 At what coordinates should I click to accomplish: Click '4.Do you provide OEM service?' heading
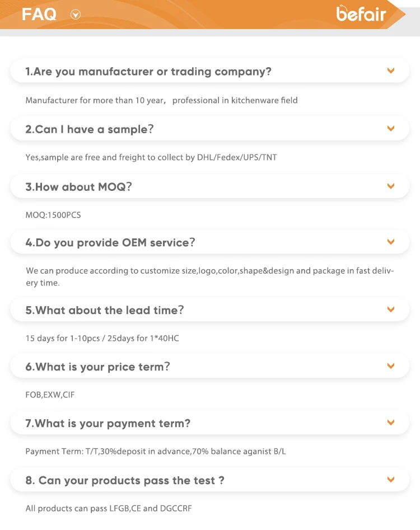click(110, 243)
